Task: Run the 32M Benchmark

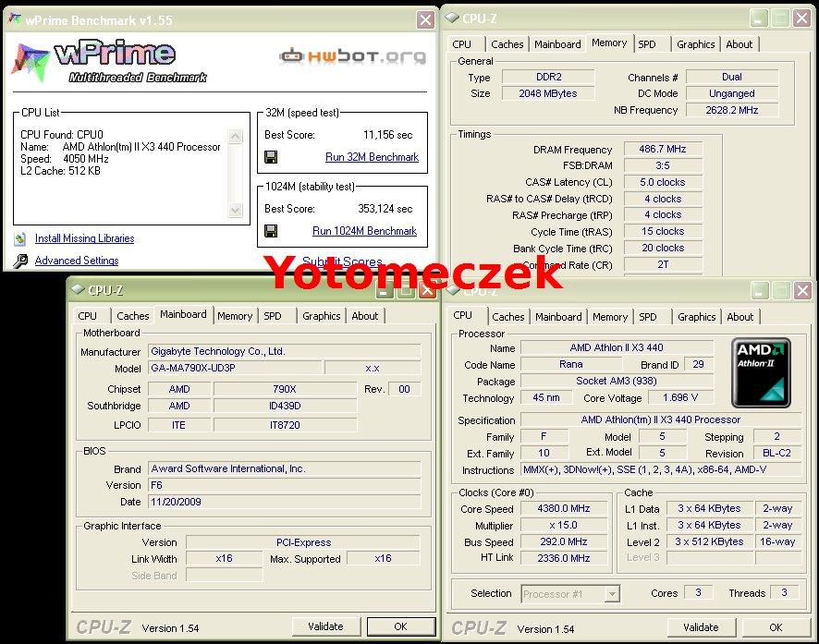Action: [x=372, y=157]
